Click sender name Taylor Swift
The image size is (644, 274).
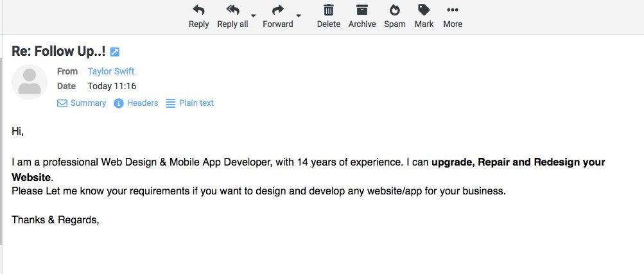click(x=111, y=71)
